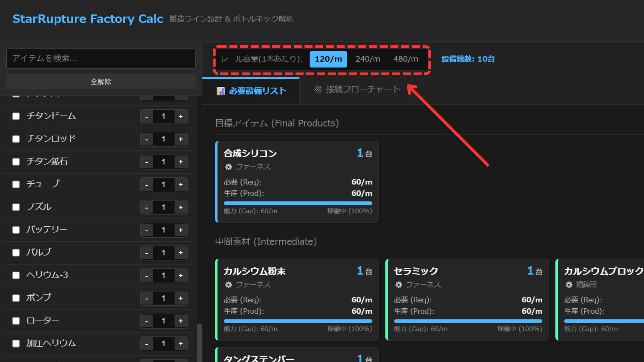Click gear icon under カルシウム粉末 card

tap(228, 285)
